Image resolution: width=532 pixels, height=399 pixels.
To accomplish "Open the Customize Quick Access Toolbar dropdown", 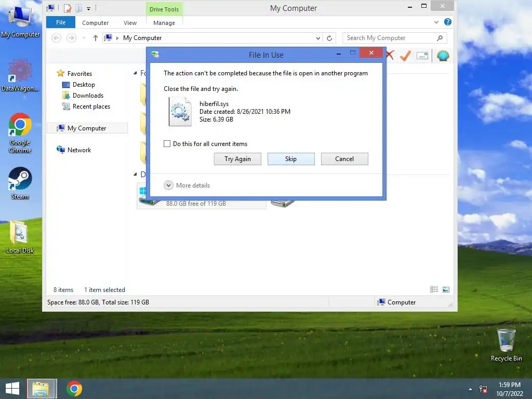I will [88, 9].
